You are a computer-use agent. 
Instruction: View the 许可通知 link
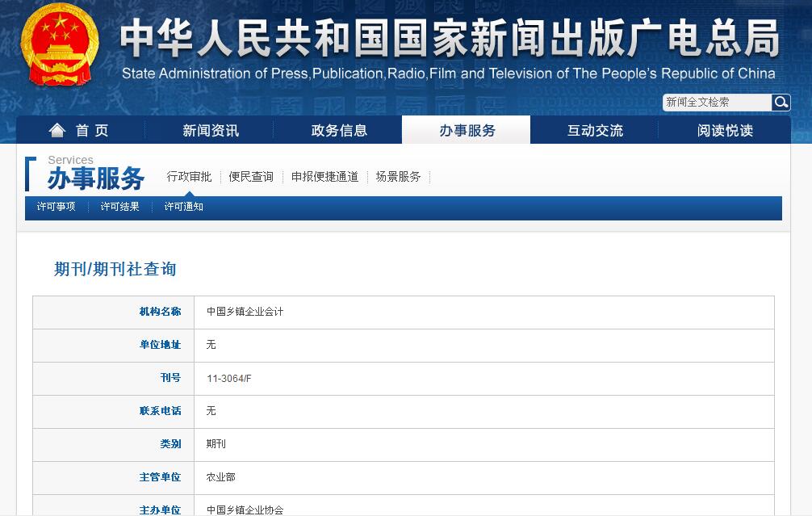(184, 207)
